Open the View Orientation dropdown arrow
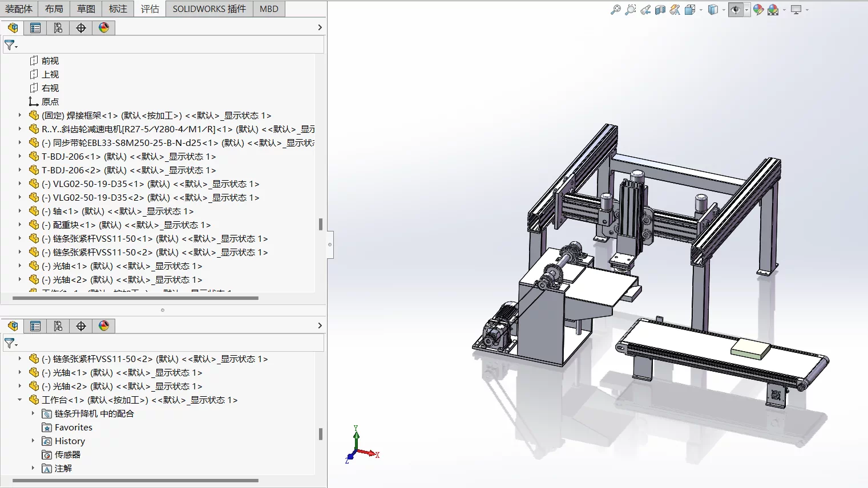 tap(701, 10)
